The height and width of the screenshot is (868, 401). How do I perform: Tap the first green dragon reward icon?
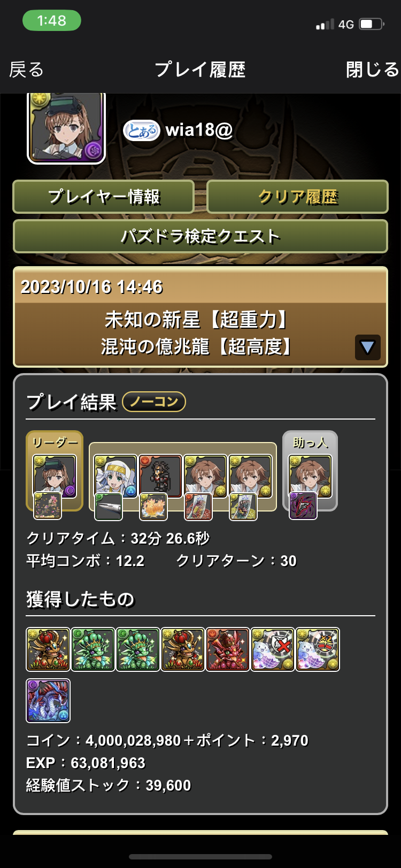click(x=93, y=649)
